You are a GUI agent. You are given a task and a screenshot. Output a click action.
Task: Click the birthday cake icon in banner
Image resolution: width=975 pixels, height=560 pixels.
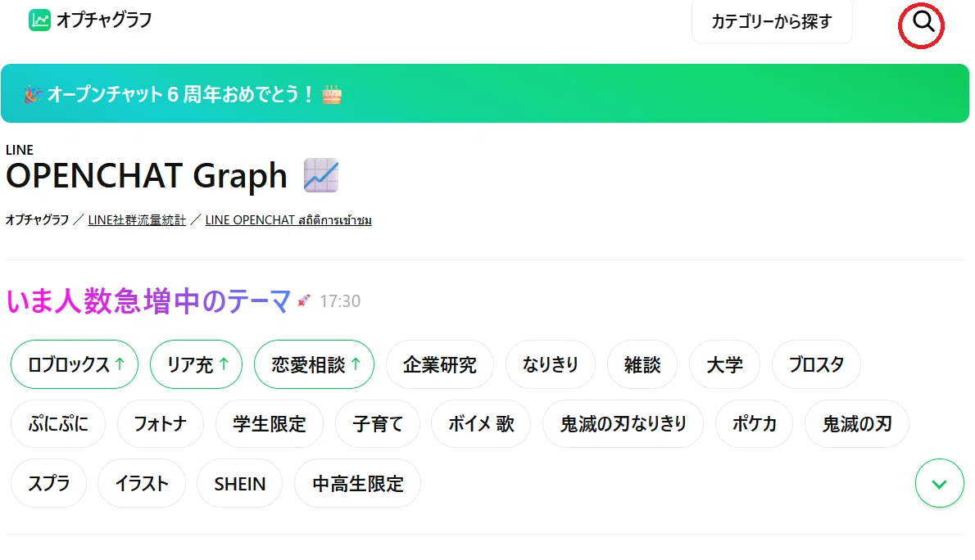(332, 94)
